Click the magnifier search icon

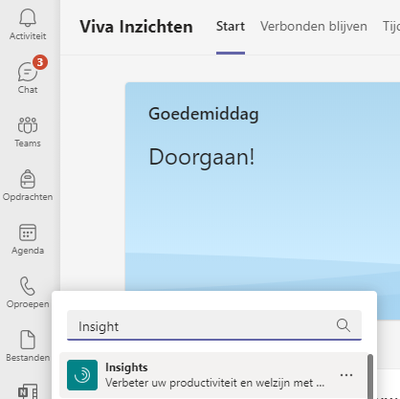343,325
